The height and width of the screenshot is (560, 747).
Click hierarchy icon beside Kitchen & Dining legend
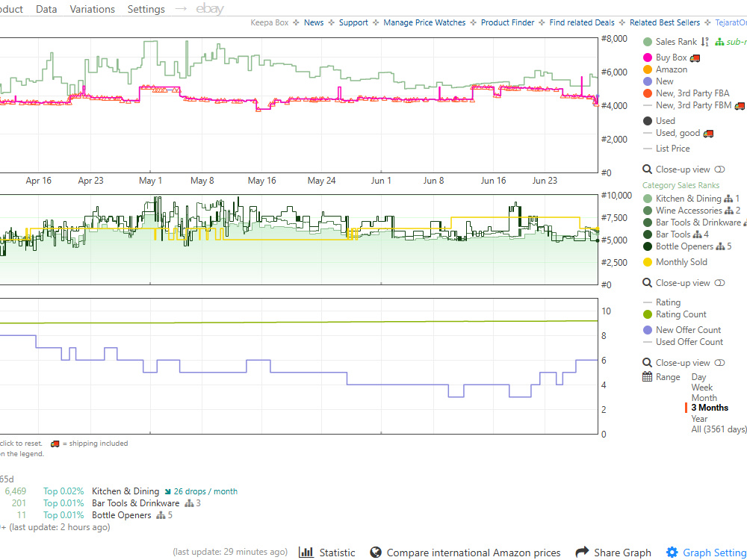click(728, 199)
